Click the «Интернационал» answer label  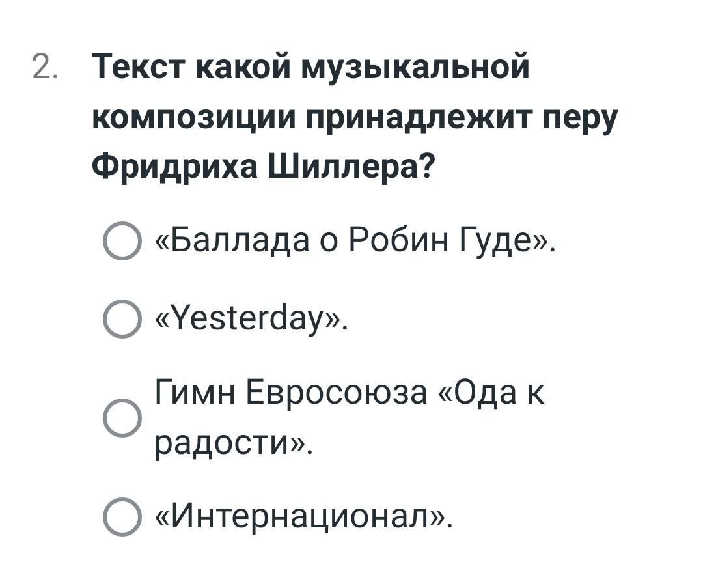click(303, 517)
